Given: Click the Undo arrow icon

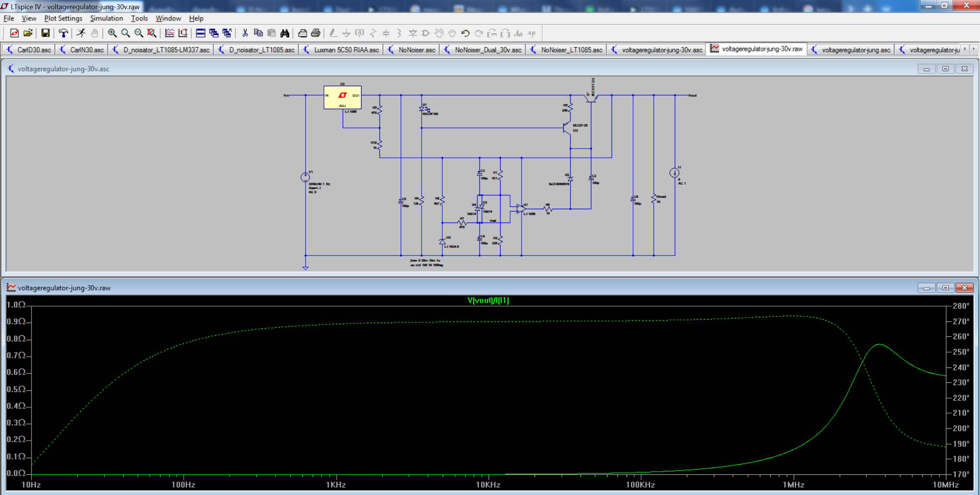Looking at the screenshot, I should click(x=465, y=33).
